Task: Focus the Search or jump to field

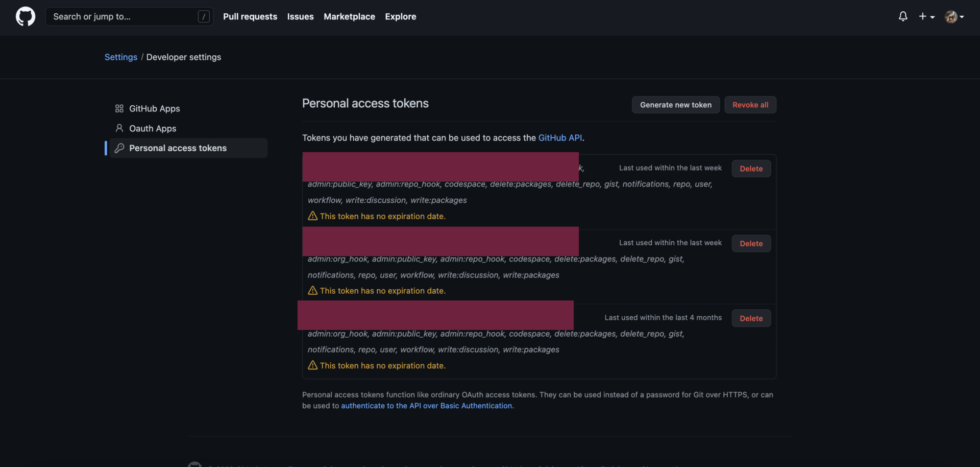Action: [x=122, y=16]
